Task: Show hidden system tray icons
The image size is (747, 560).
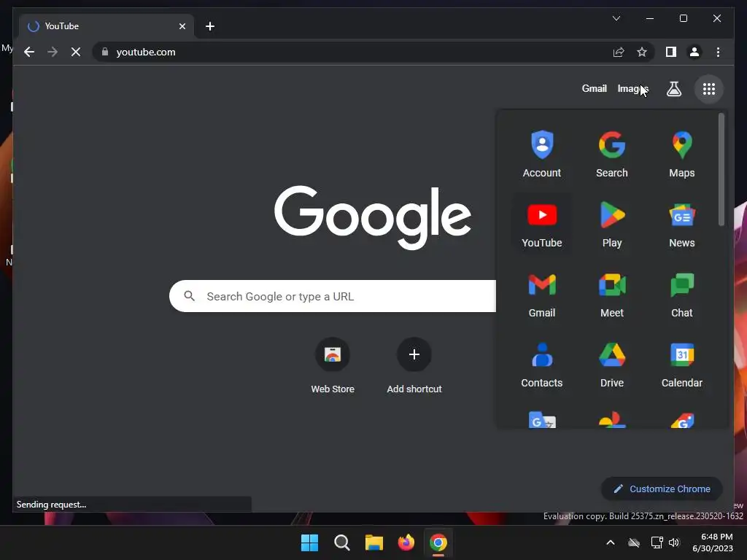Action: point(611,542)
